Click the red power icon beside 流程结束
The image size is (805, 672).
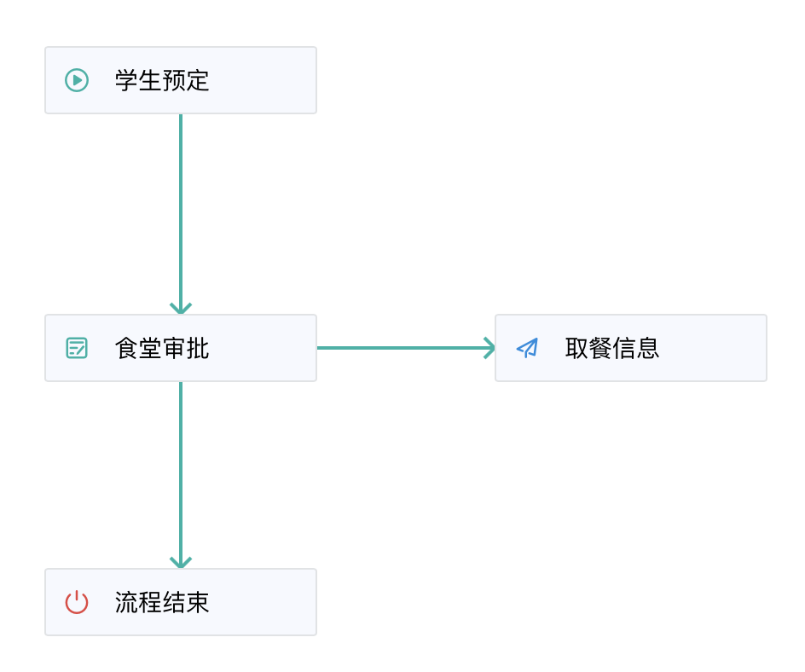pyautogui.click(x=77, y=602)
